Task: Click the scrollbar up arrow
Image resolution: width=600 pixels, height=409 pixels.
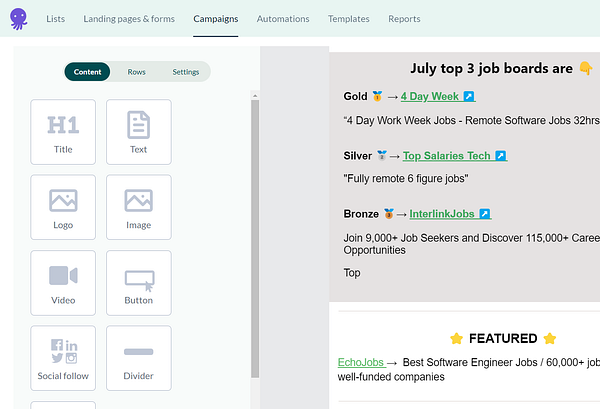Action: (x=255, y=95)
